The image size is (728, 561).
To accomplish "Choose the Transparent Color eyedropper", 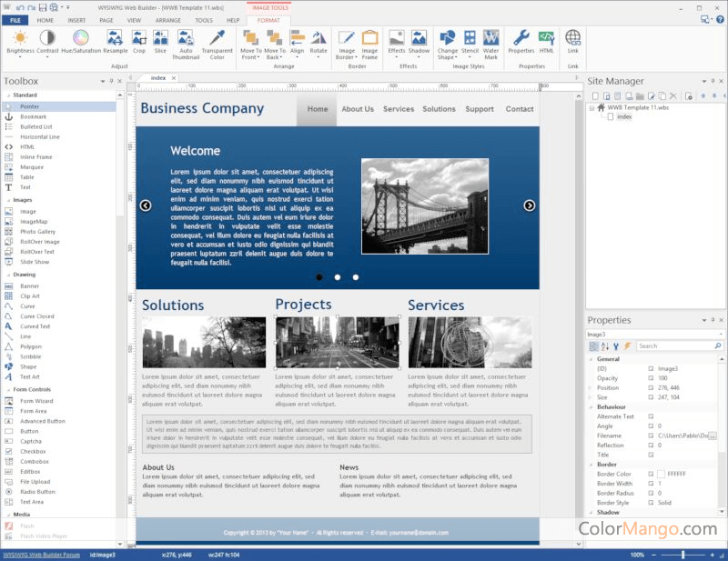I will pos(217,38).
